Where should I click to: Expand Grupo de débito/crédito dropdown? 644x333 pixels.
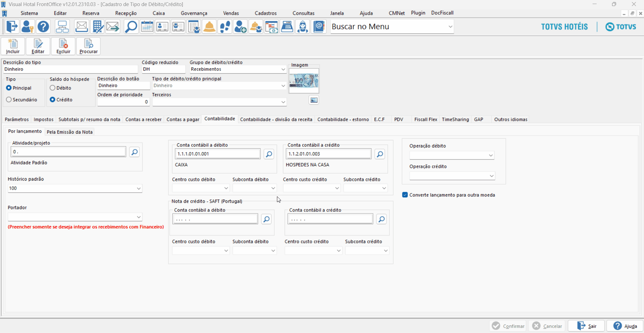(x=283, y=69)
